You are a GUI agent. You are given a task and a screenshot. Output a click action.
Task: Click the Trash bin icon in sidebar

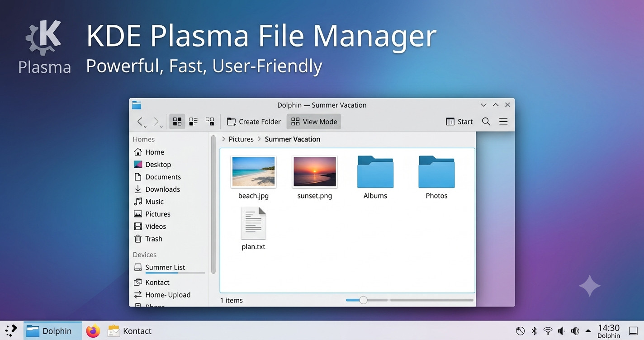coord(138,239)
